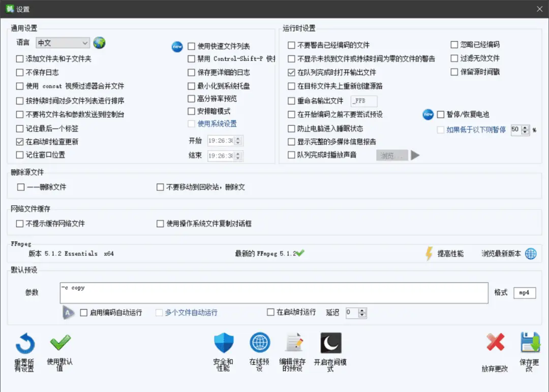Image resolution: width=549 pixels, height=392 pixels.
Task: Open the edit saved presets icon
Action: [295, 343]
